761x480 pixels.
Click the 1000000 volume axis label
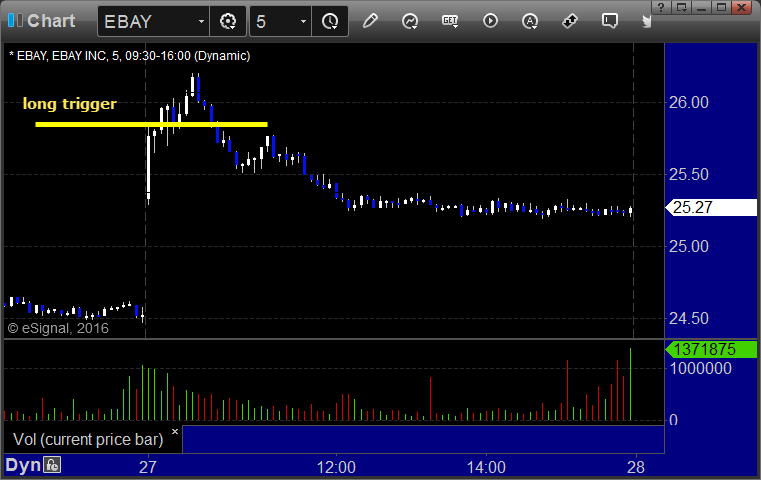[x=700, y=368]
